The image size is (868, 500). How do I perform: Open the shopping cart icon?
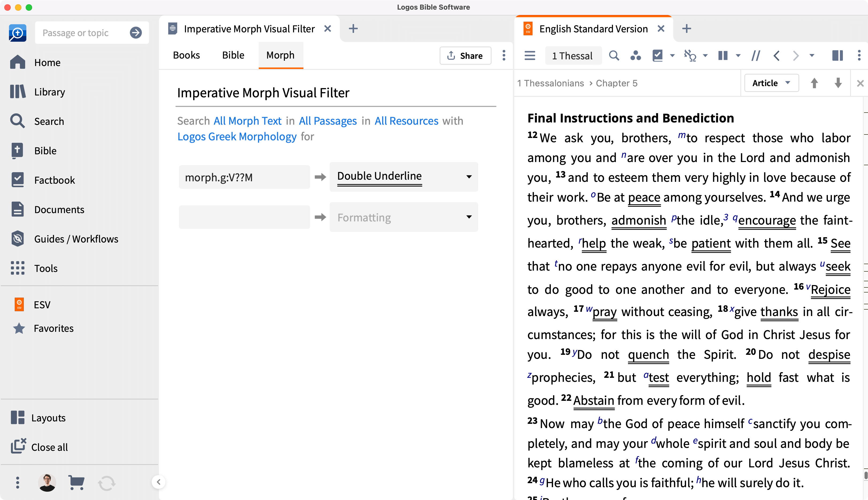coord(76,482)
